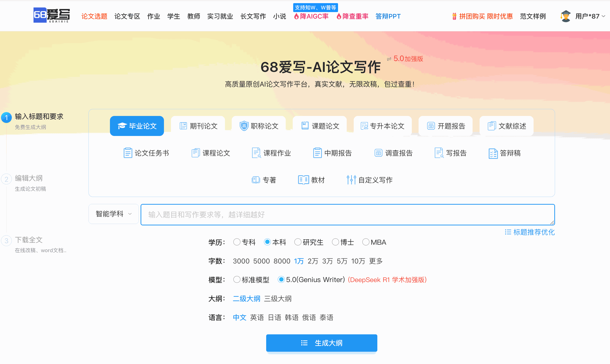The width and height of the screenshot is (610, 364).
Task: Click the 生成大纲 button
Action: (x=322, y=343)
